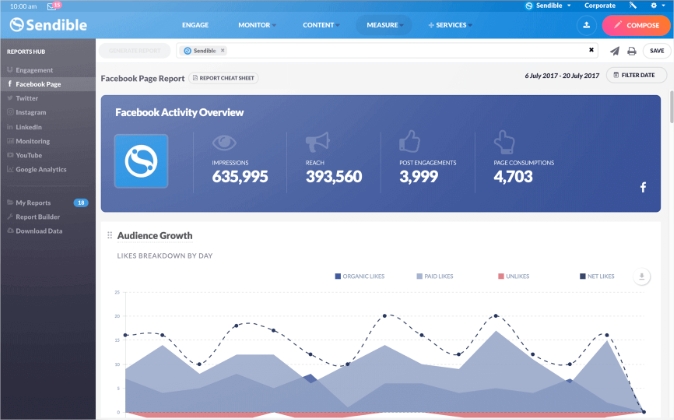Click the 3,999 post engagements value
This screenshot has width=674, height=420.
[x=419, y=176]
